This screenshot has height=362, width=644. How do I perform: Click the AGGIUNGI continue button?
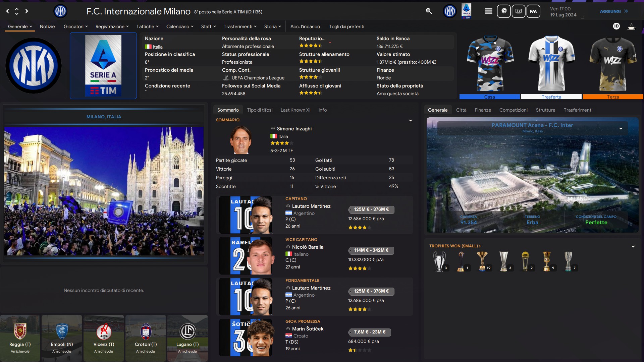(x=614, y=11)
